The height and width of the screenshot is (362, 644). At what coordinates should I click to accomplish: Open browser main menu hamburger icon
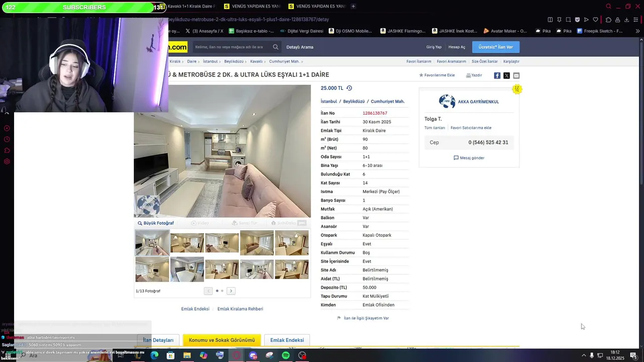click(637, 20)
